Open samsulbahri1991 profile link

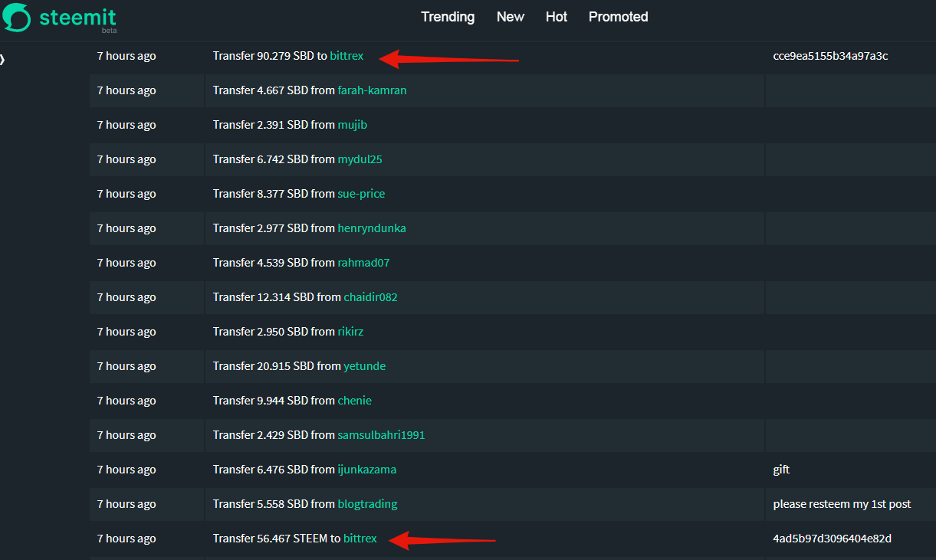coord(381,435)
